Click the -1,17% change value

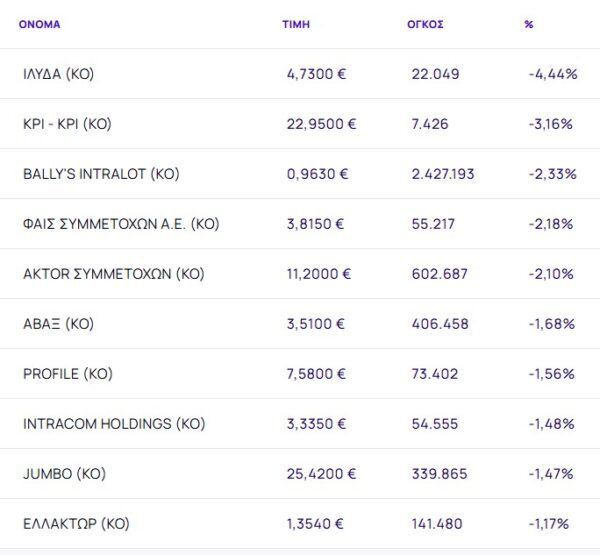(x=549, y=524)
